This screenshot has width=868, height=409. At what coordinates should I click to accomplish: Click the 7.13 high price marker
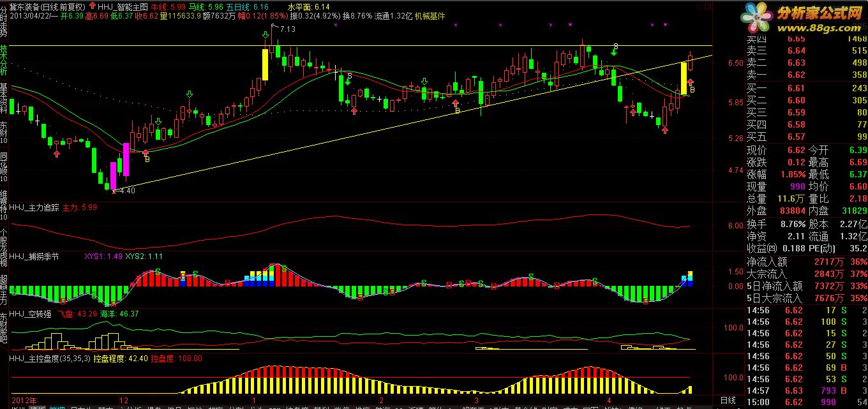[x=287, y=29]
